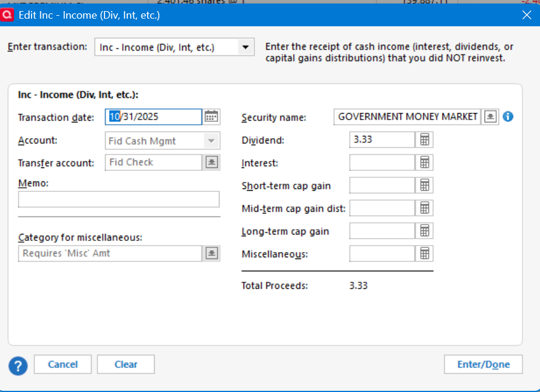Click into the Interest amount field
The height and width of the screenshot is (392, 540).
(x=382, y=162)
